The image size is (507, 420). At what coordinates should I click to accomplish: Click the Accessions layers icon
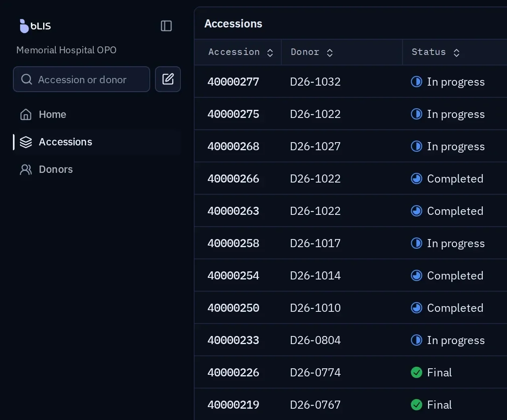[26, 142]
